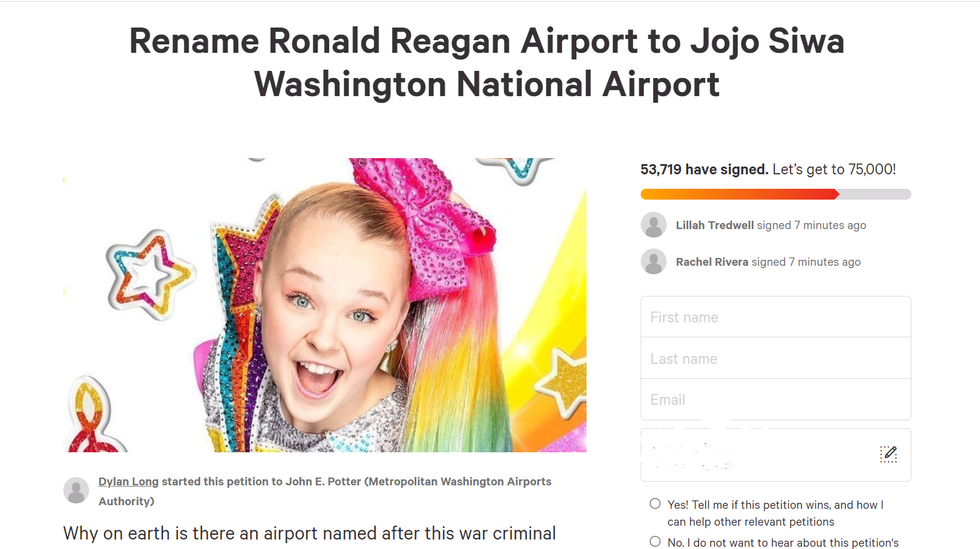
Task: Click into the Email field
Action: 775,399
